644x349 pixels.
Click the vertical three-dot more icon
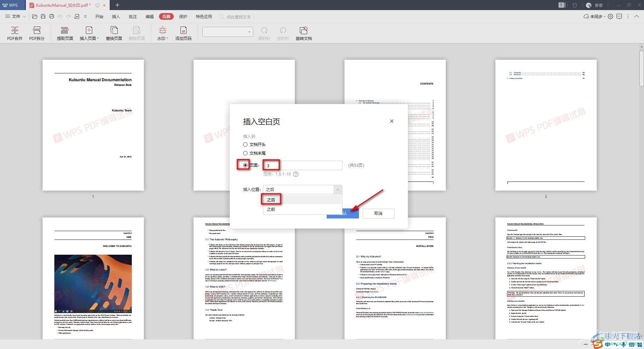tap(628, 16)
